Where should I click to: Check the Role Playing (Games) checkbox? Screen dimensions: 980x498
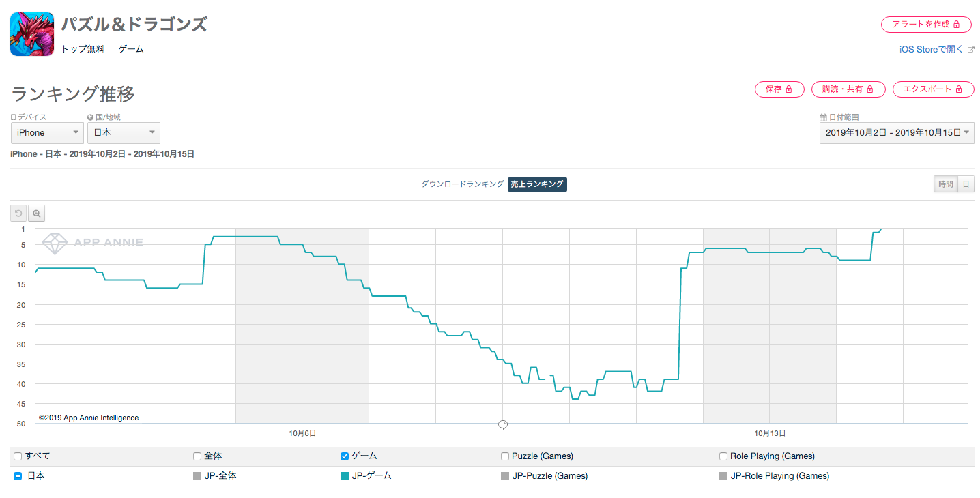pyautogui.click(x=723, y=456)
